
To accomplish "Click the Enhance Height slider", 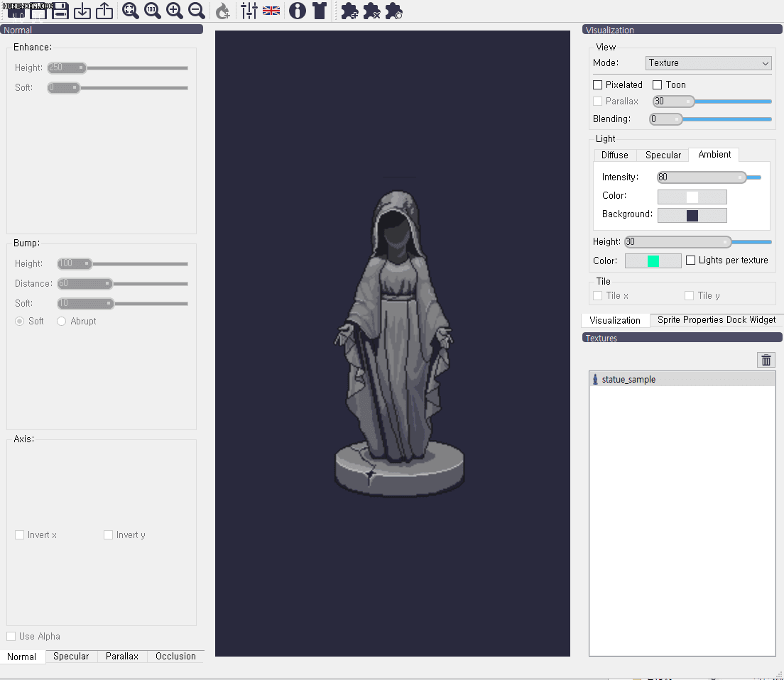I will click(x=117, y=67).
